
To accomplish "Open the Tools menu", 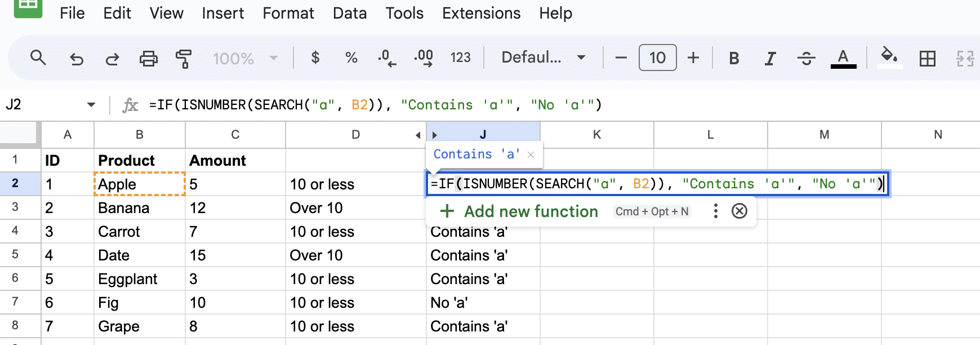I will (x=404, y=13).
